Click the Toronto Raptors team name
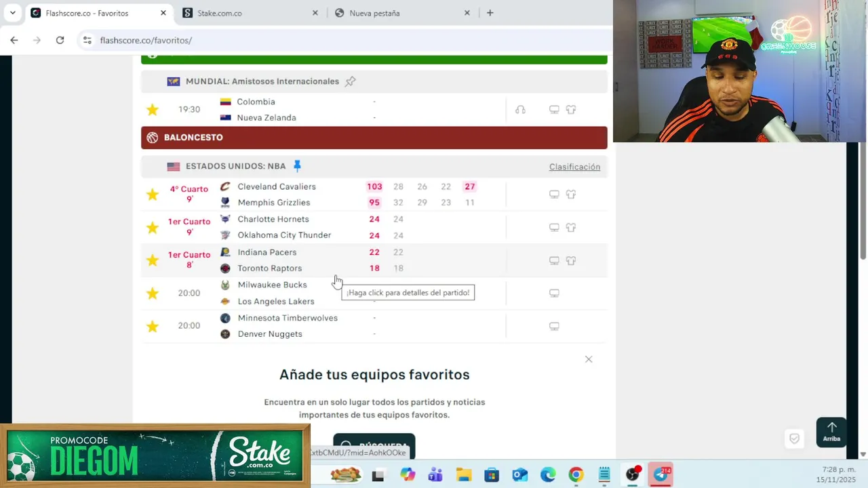The image size is (868, 488). [x=270, y=268]
